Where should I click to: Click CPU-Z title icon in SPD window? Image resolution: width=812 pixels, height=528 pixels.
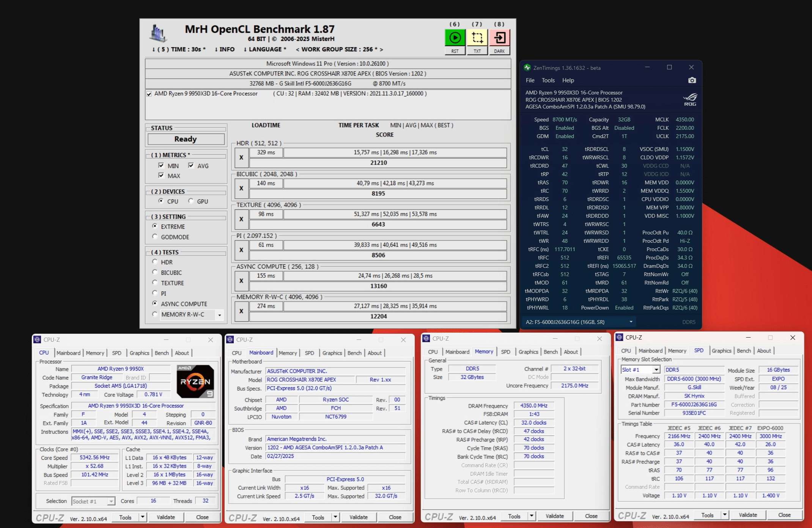[x=619, y=337]
